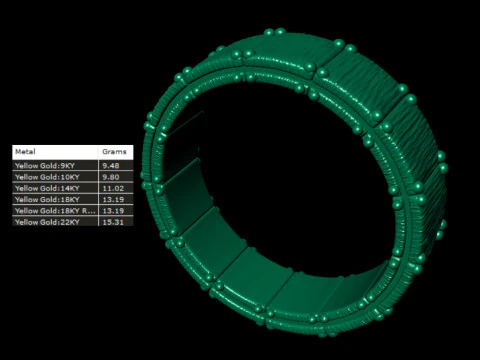Screen dimensions: 480x360
Task: Select the Yellow Gold:10KY row
Action: pos(73,177)
